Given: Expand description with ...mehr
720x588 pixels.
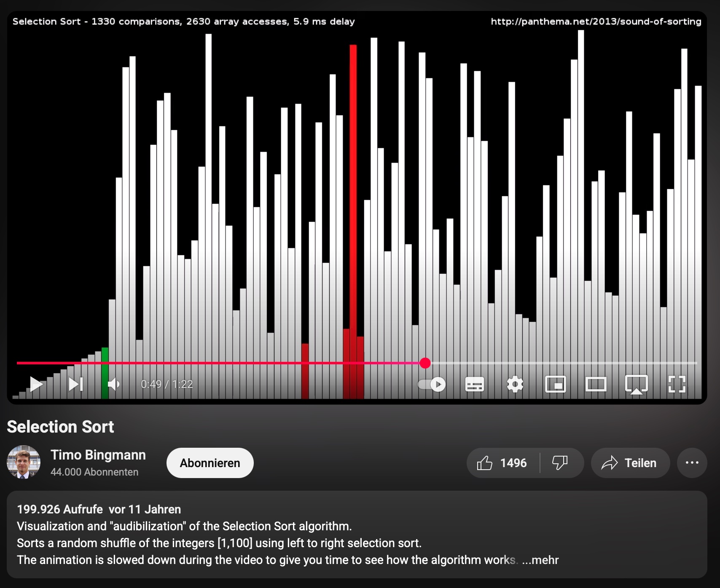Looking at the screenshot, I should tap(540, 560).
